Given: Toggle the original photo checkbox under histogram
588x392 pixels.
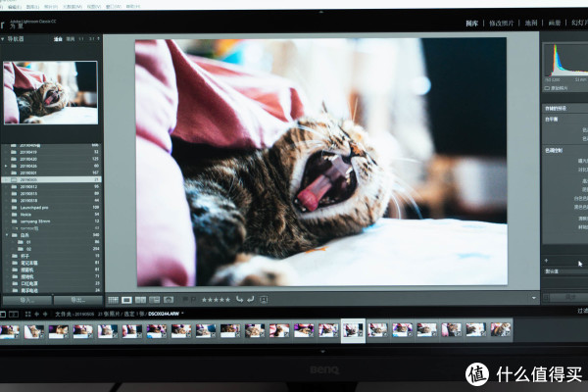Looking at the screenshot, I should [550, 87].
